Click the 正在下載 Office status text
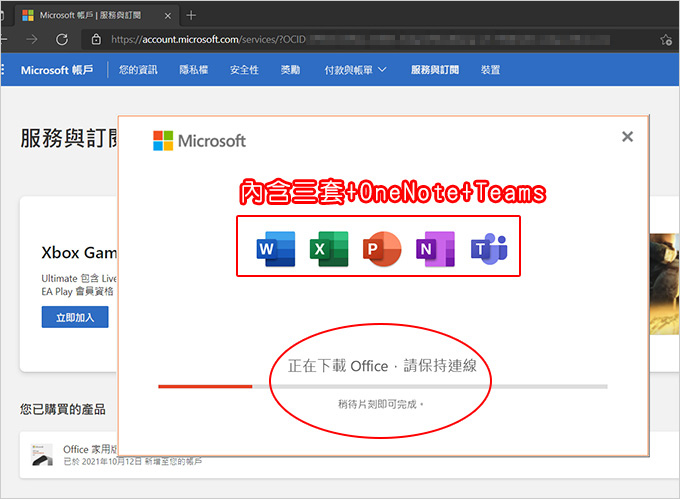The image size is (680, 499). tap(382, 365)
